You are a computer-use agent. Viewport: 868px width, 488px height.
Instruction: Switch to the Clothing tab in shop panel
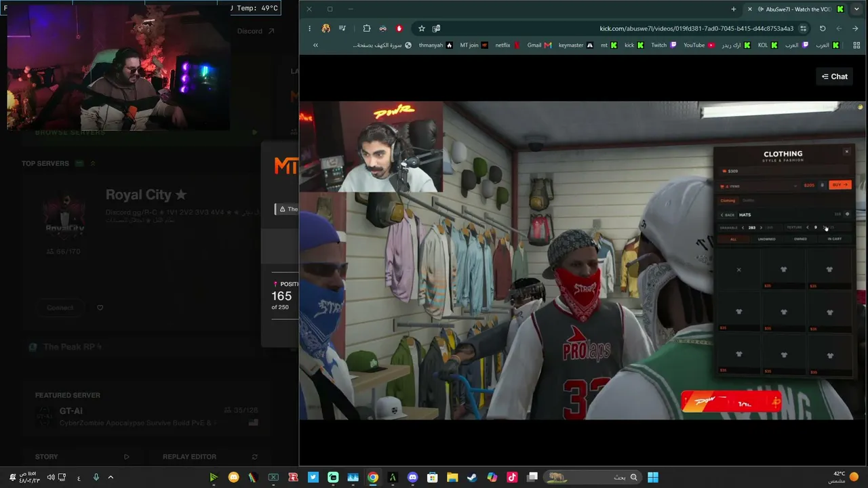pyautogui.click(x=728, y=201)
